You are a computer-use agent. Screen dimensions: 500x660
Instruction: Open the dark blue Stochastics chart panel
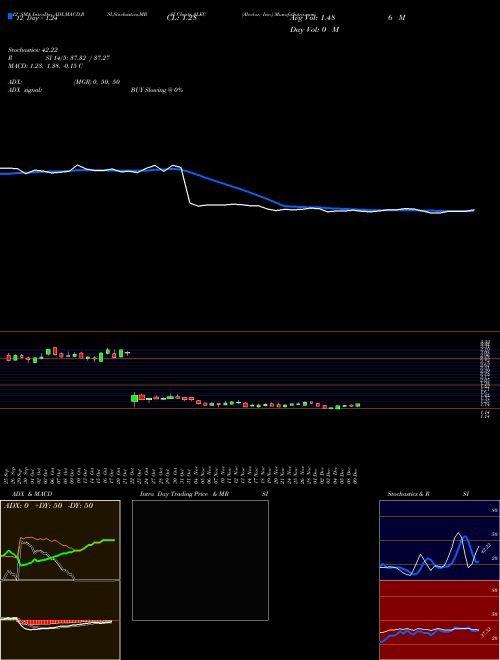tap(439, 540)
